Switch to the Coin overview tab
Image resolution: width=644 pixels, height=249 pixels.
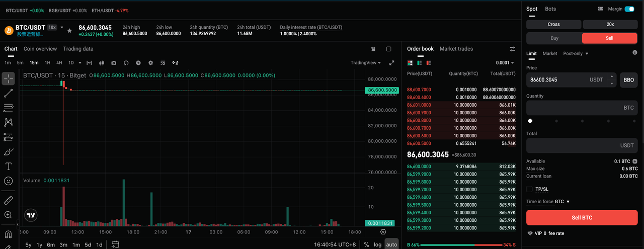[x=40, y=49]
